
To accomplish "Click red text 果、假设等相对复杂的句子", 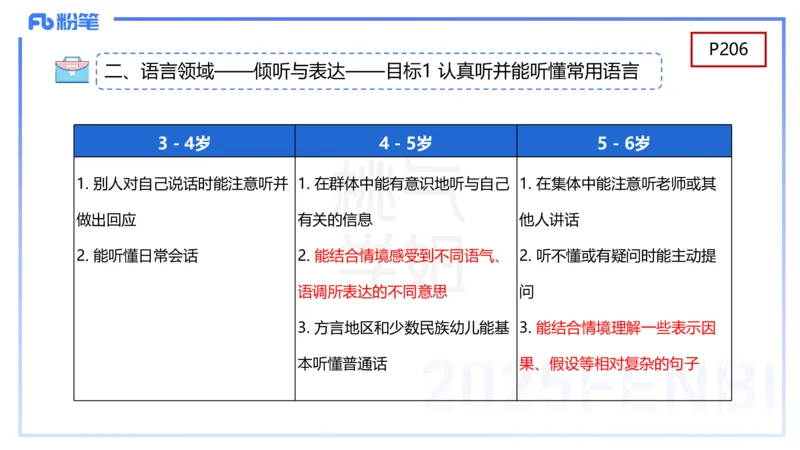I will [x=609, y=364].
